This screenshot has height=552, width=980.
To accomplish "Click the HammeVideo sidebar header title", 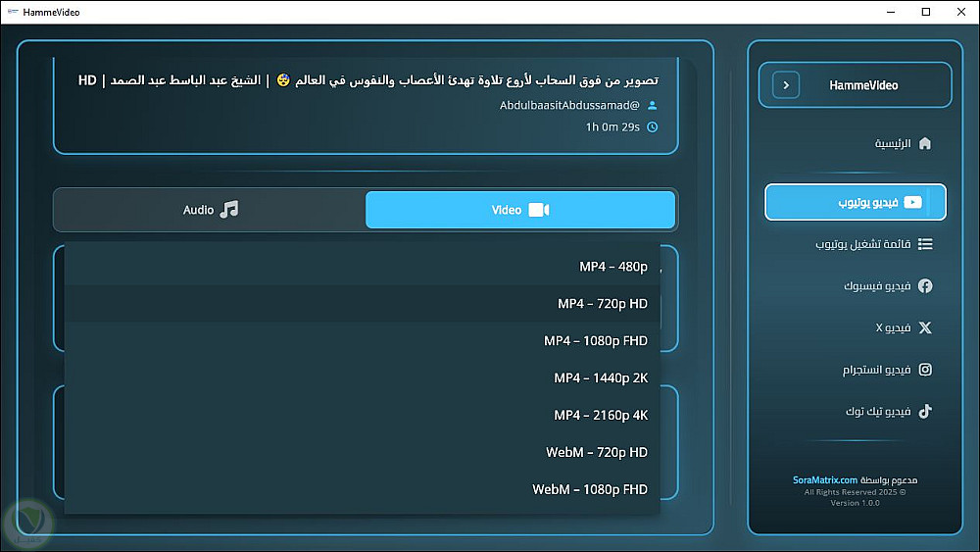I will 863,85.
